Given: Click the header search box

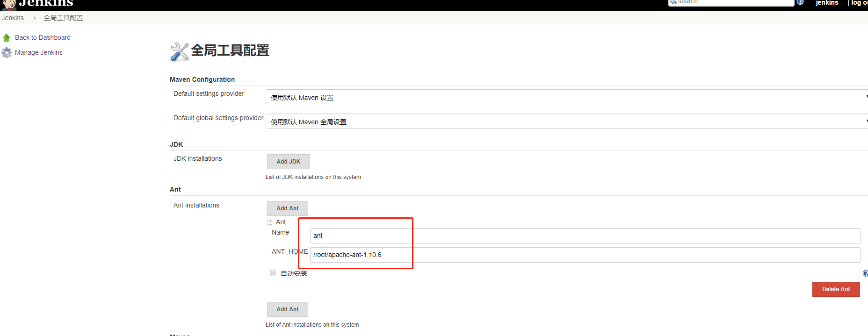Looking at the screenshot, I should coord(731,2).
